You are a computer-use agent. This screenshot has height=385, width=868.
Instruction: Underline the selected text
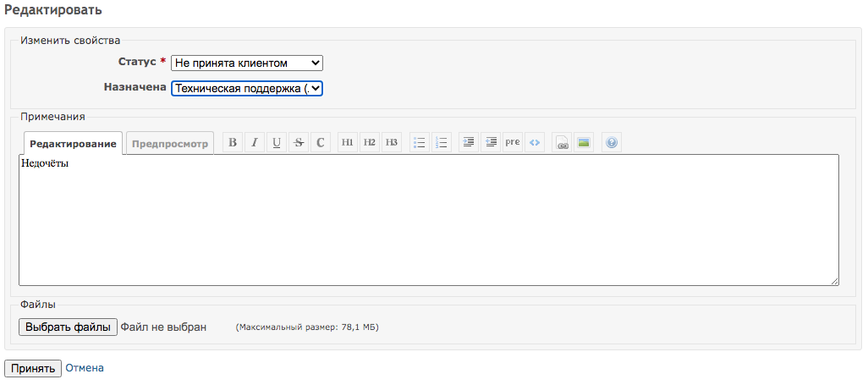pyautogui.click(x=277, y=143)
